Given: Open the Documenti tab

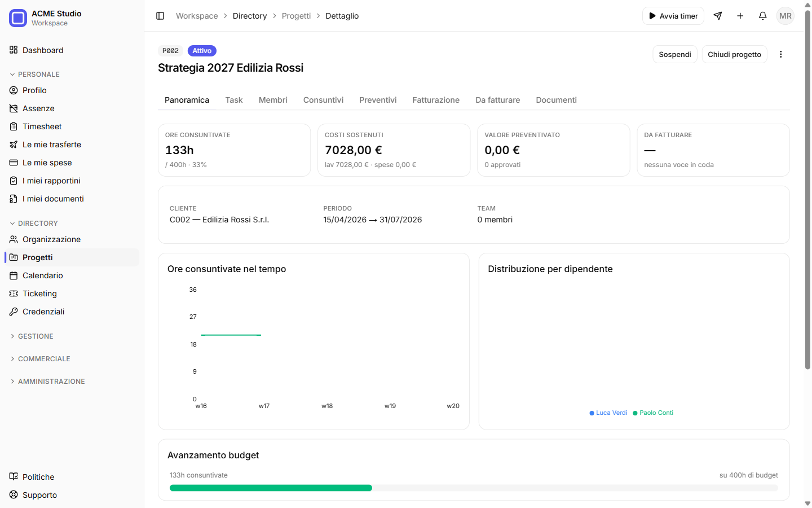Looking at the screenshot, I should 556,100.
